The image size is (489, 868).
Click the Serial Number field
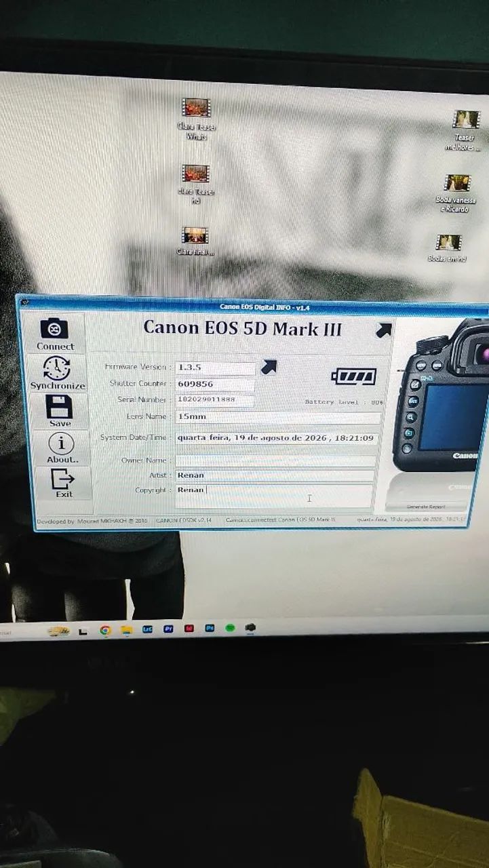click(x=214, y=400)
